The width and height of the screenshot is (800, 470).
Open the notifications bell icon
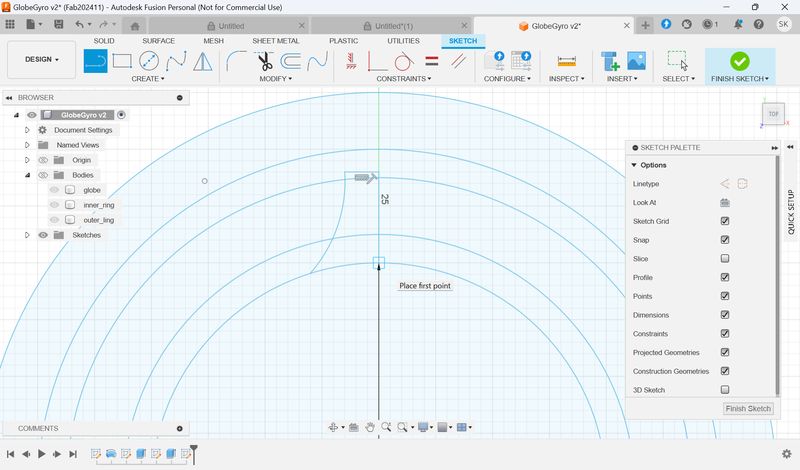pyautogui.click(x=738, y=24)
